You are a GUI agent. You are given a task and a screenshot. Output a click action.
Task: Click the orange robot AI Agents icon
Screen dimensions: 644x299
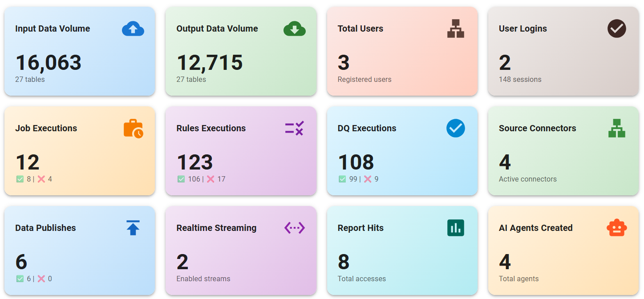click(616, 228)
